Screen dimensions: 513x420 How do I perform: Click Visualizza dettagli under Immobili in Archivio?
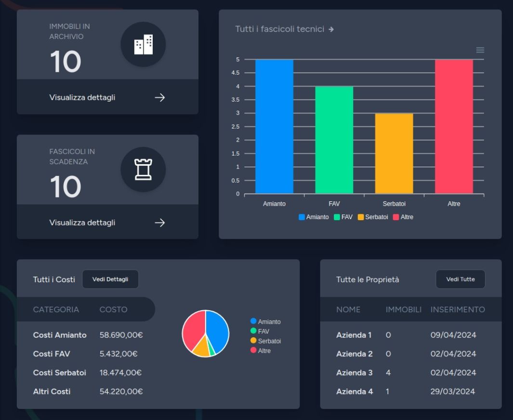pos(82,98)
